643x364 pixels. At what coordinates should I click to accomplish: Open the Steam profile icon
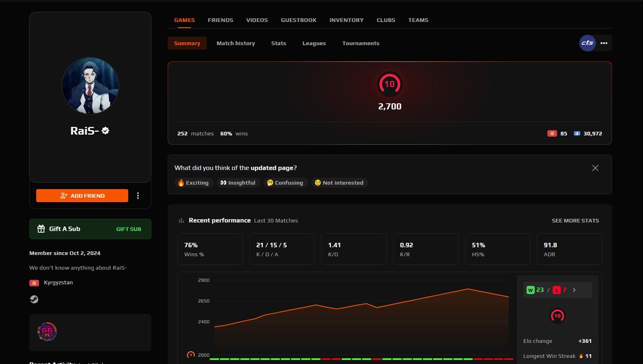coord(34,299)
